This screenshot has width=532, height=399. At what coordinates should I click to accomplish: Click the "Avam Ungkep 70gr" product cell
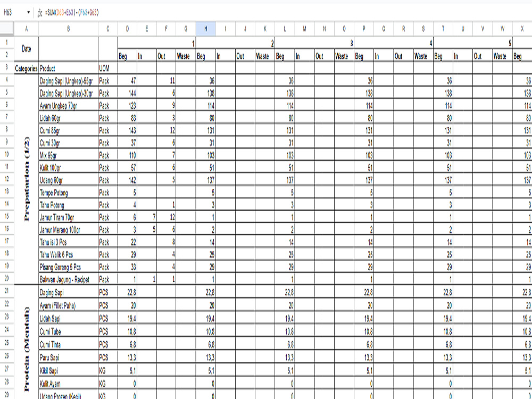point(69,105)
